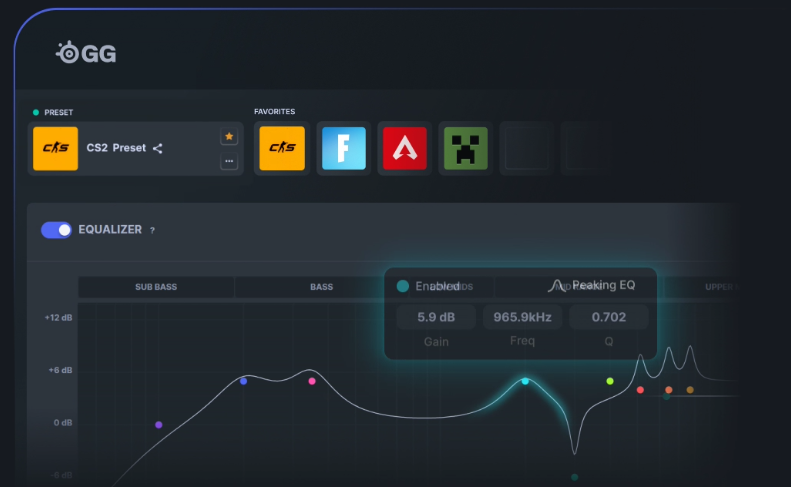Select the Sub Bass band tab
The width and height of the screenshot is (791, 487).
pyautogui.click(x=156, y=287)
